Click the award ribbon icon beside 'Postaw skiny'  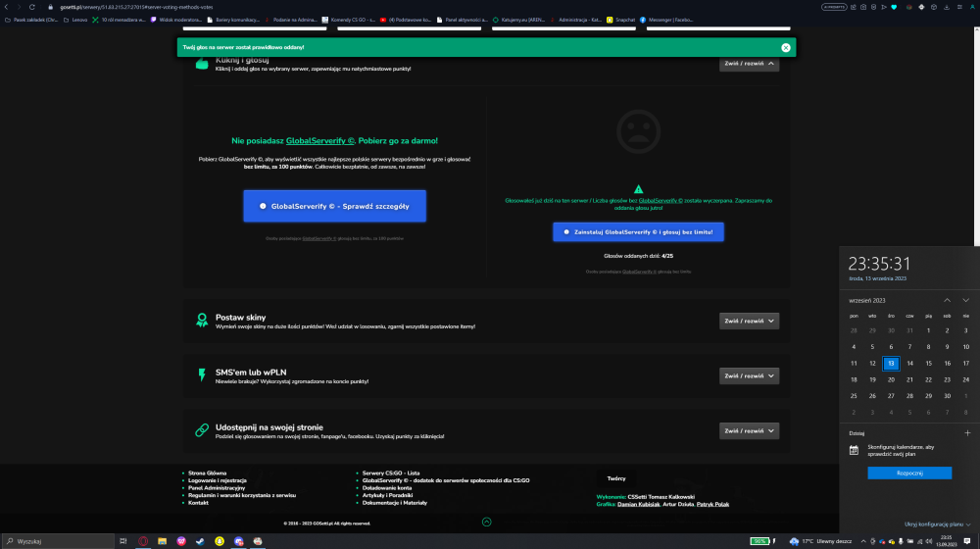click(202, 321)
